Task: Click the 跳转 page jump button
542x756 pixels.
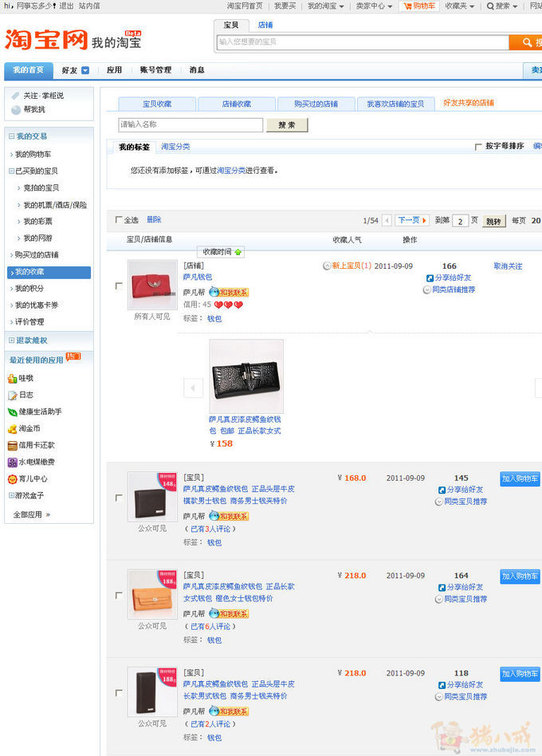Action: click(493, 222)
